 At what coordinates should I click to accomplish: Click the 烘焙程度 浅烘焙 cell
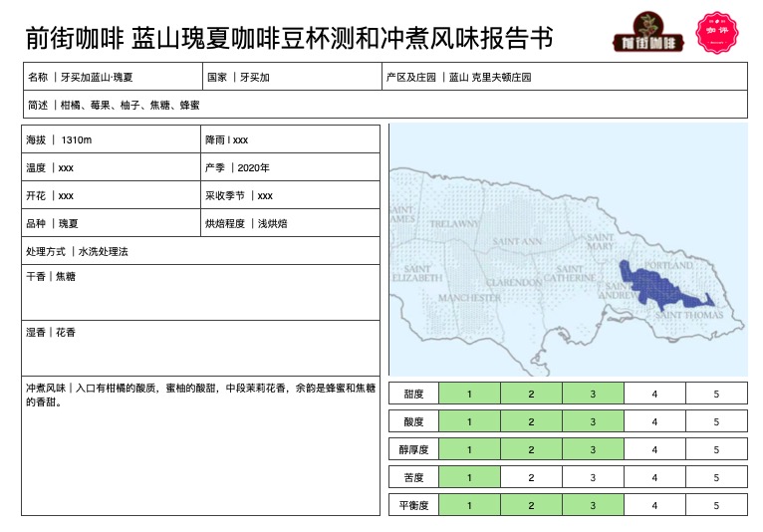tap(291, 223)
